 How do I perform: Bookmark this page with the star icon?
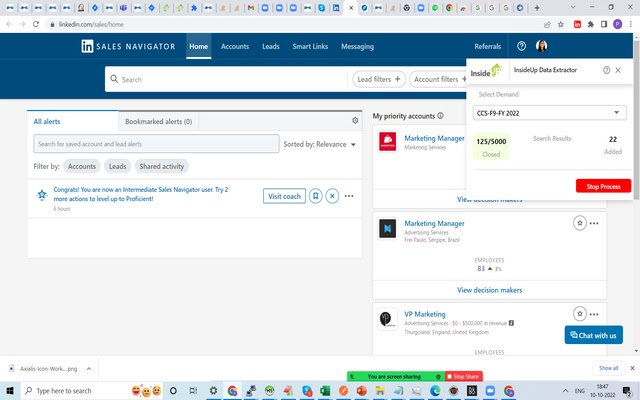[x=561, y=24]
